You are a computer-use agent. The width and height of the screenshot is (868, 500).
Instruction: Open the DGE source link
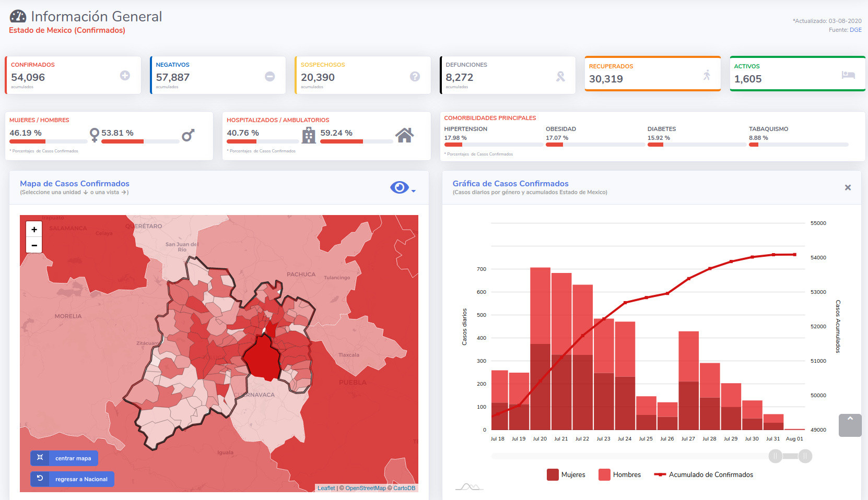[x=855, y=30]
